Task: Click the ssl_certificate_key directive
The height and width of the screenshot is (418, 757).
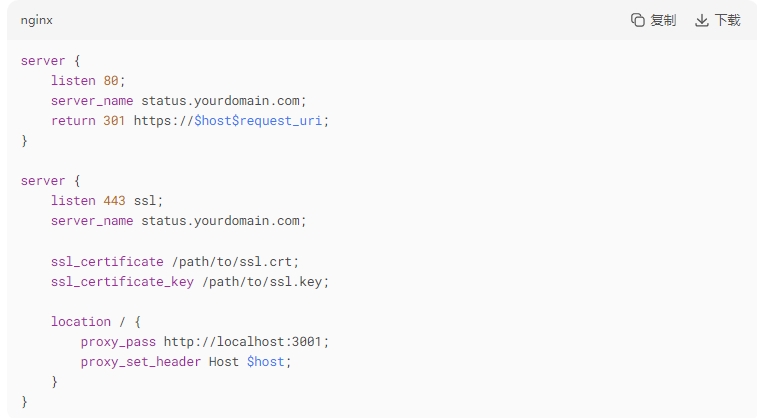Action: [x=123, y=282]
